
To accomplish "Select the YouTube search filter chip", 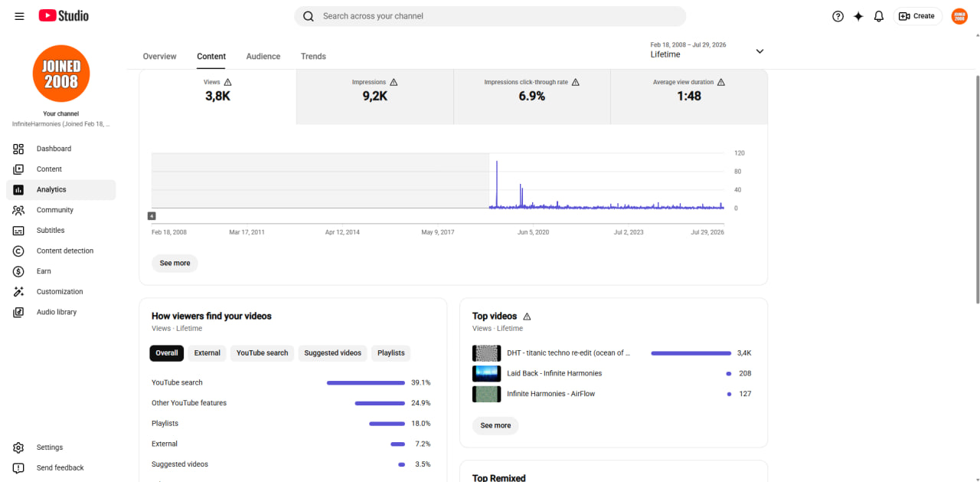I will pyautogui.click(x=262, y=353).
